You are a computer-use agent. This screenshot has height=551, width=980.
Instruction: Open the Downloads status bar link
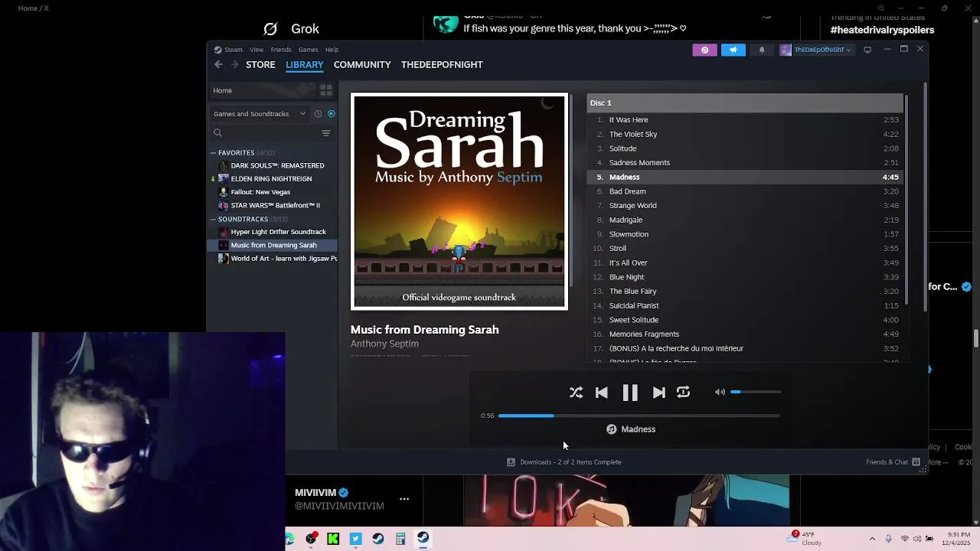(x=563, y=462)
